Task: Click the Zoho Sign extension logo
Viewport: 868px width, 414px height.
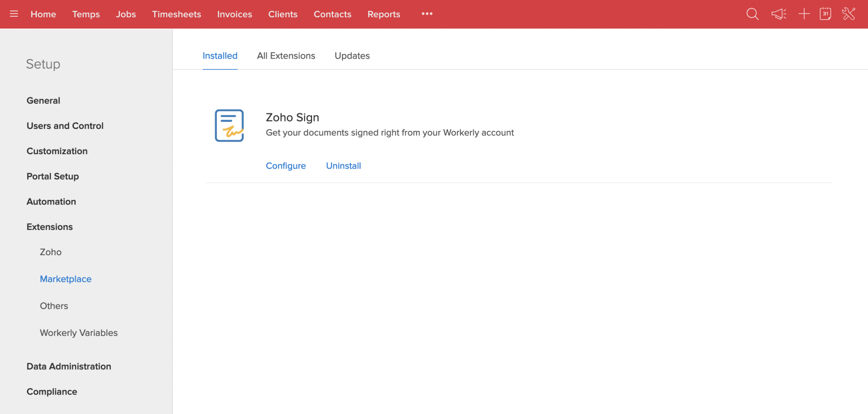Action: 229,125
